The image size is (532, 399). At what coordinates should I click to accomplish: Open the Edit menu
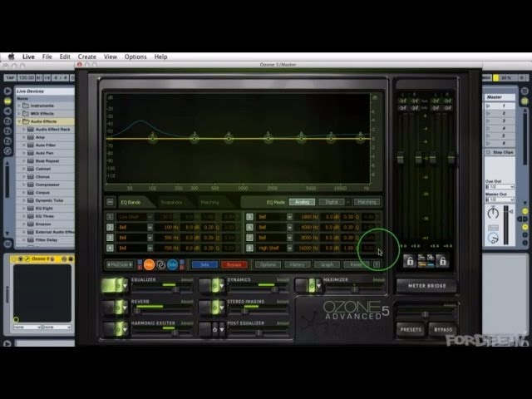65,57
